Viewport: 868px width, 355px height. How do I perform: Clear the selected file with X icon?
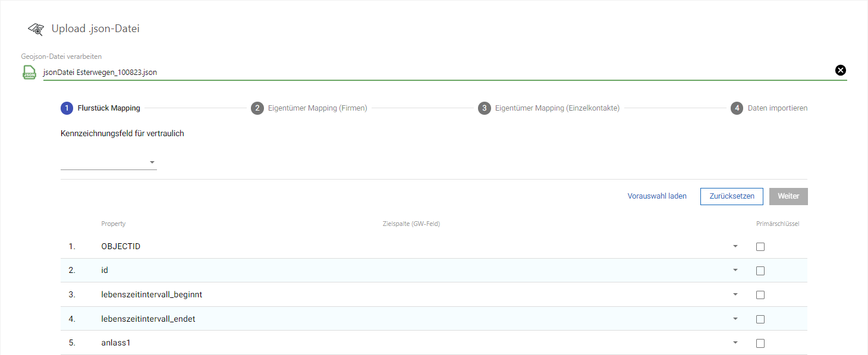(x=840, y=70)
